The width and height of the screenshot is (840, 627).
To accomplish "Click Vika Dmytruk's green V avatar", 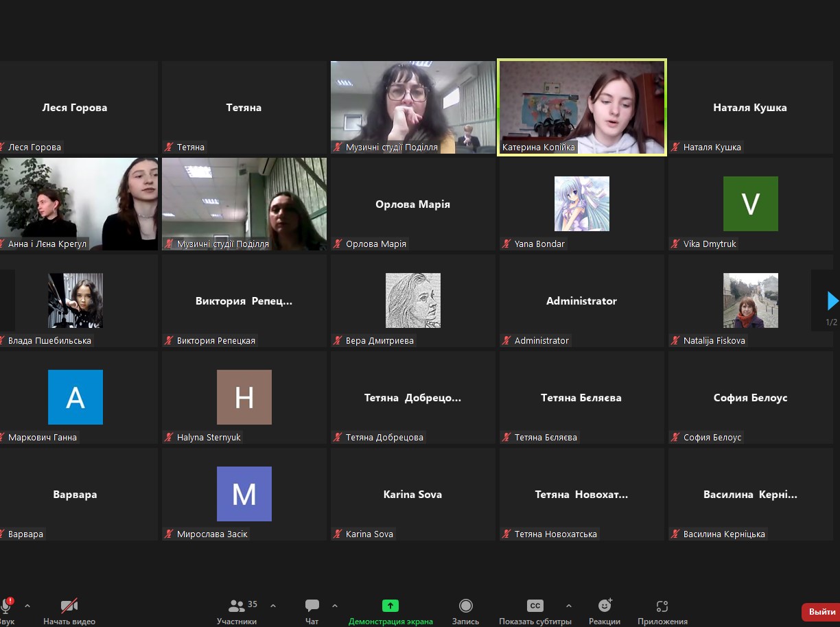I will [751, 204].
